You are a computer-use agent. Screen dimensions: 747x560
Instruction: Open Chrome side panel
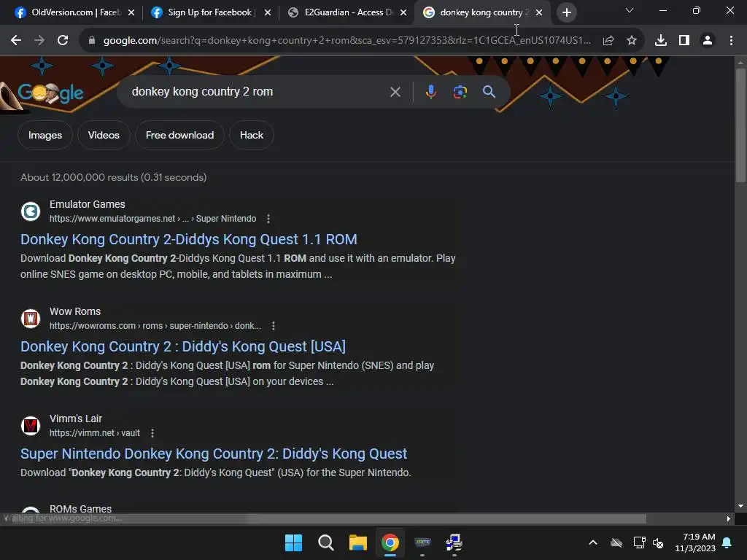tap(684, 41)
